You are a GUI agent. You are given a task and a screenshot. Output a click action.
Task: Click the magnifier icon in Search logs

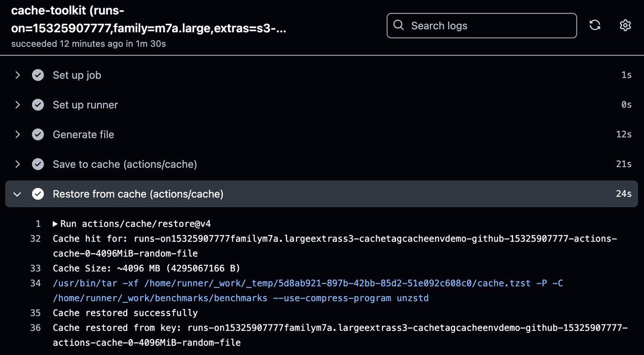(x=399, y=25)
